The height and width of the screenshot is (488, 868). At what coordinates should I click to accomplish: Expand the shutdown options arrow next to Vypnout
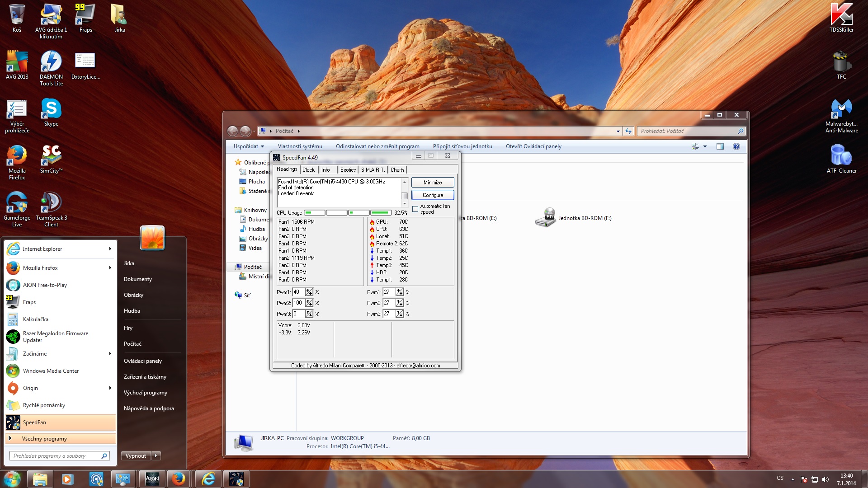[x=156, y=456]
